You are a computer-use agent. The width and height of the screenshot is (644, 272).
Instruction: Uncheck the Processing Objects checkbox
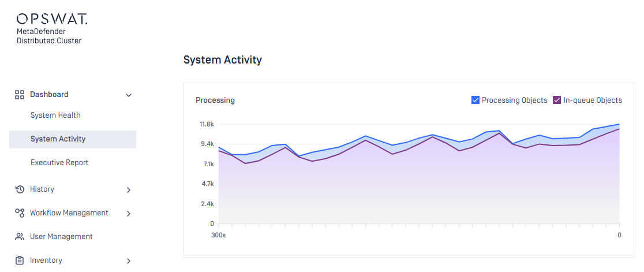475,100
